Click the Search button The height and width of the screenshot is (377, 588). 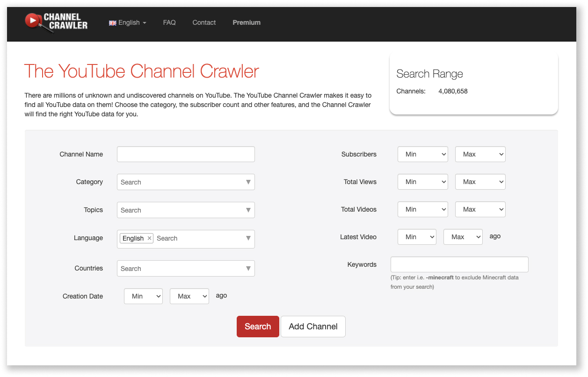coord(257,326)
